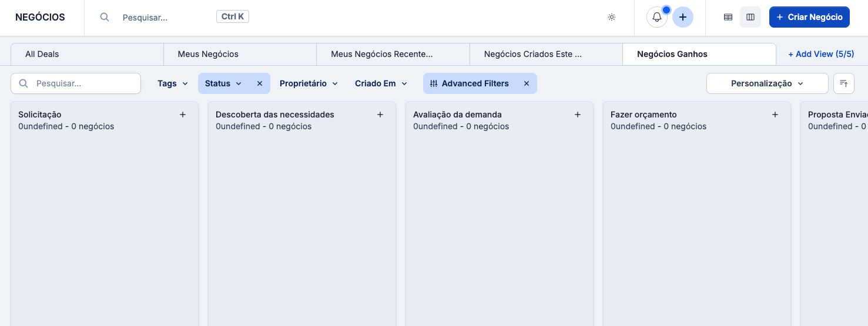
Task: Add a deal to Descoberta das necessidades
Action: [380, 115]
